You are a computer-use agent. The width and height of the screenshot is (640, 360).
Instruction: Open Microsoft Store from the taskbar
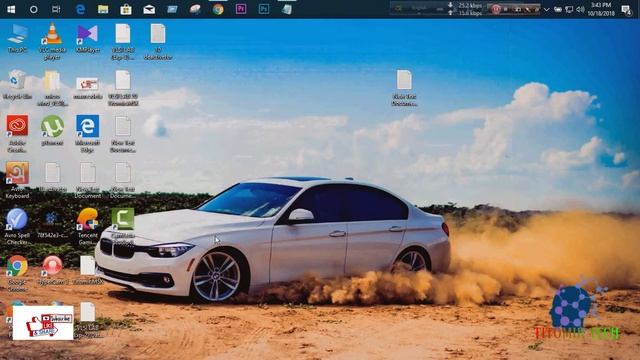[x=126, y=9]
